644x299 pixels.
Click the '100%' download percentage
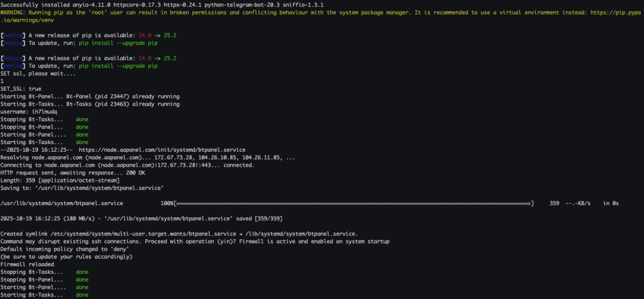pyautogui.click(x=167, y=203)
